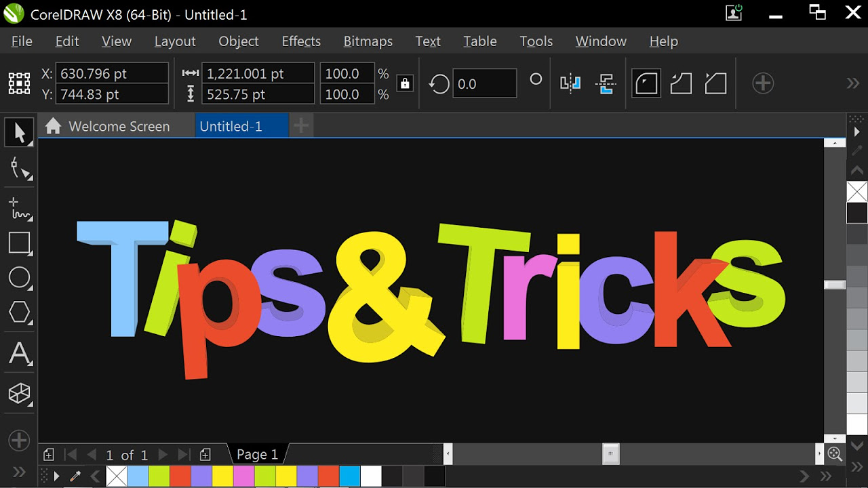Viewport: 868px width, 488px height.
Task: Open the Bitmaps menu
Action: [368, 41]
